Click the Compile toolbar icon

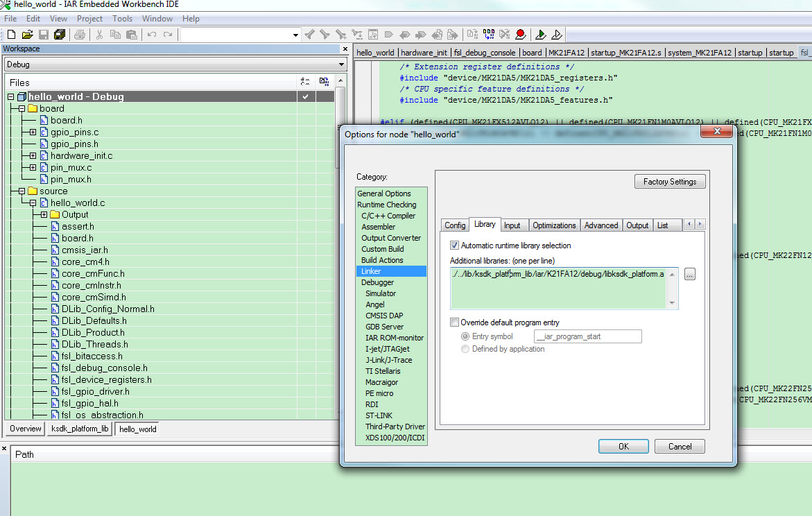point(472,35)
